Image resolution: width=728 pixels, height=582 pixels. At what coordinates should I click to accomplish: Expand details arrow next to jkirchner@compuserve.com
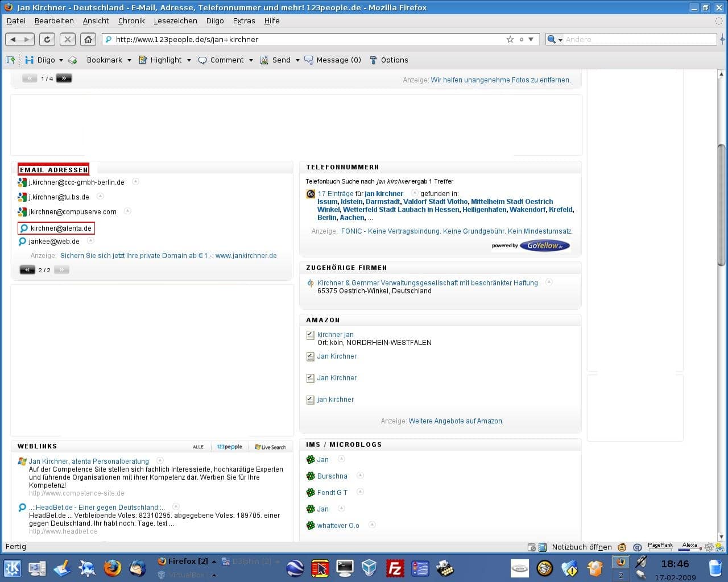(127, 211)
